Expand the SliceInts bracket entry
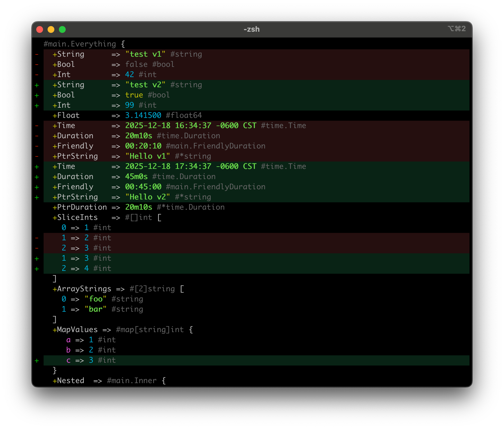This screenshot has height=429, width=504. tap(160, 217)
